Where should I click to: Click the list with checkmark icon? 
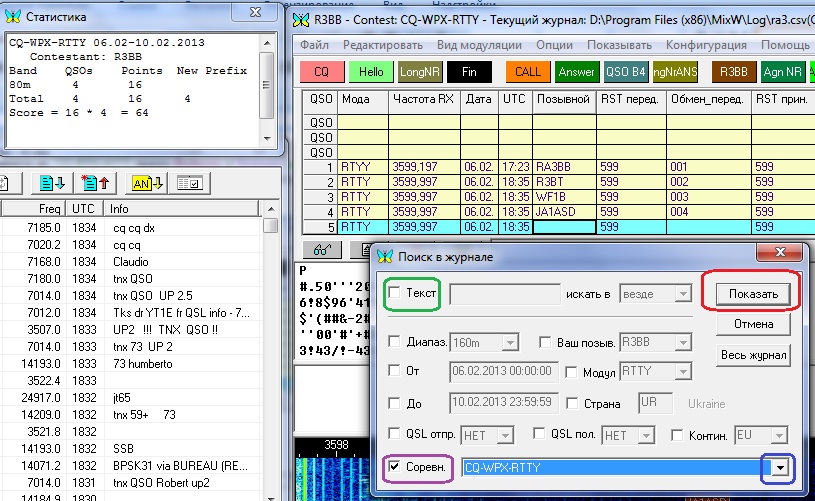(189, 183)
